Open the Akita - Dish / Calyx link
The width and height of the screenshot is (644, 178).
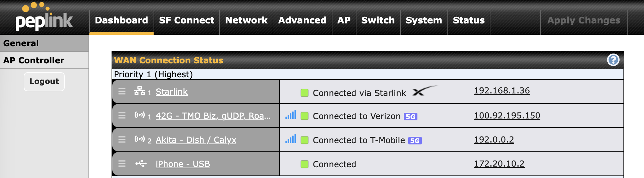196,140
